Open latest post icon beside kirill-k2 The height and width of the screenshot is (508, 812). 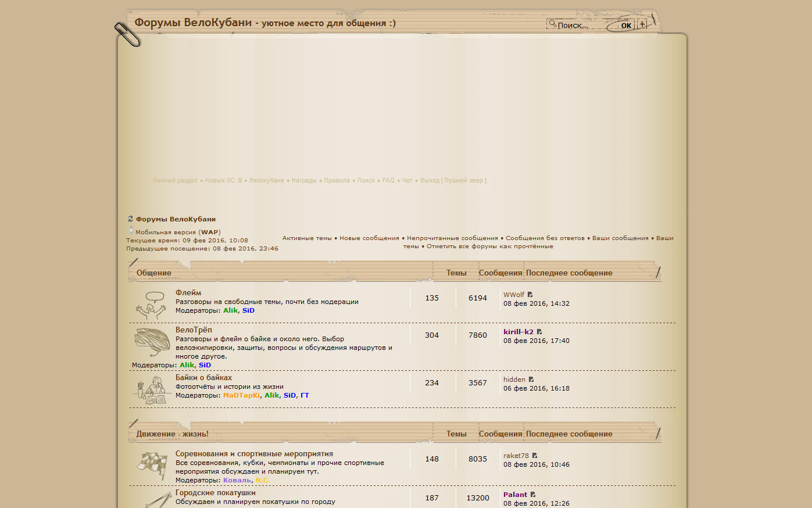[539, 332]
